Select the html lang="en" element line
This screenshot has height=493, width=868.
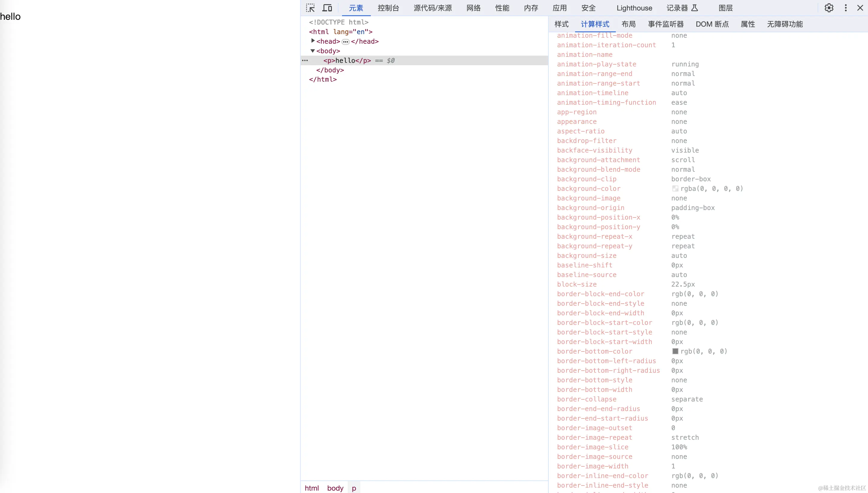click(x=340, y=32)
